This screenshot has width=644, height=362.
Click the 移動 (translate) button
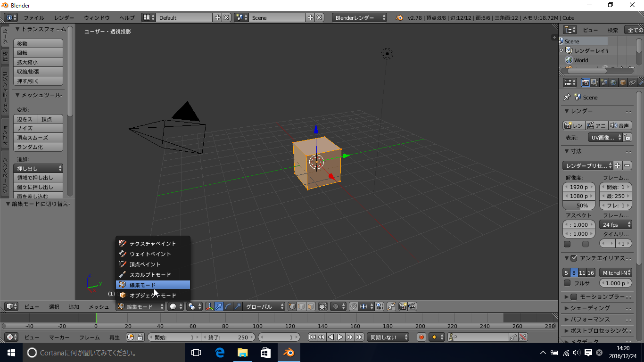point(39,43)
